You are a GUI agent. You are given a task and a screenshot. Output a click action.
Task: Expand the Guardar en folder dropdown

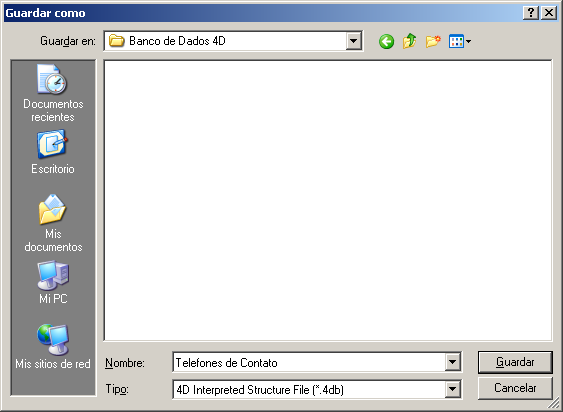353,41
